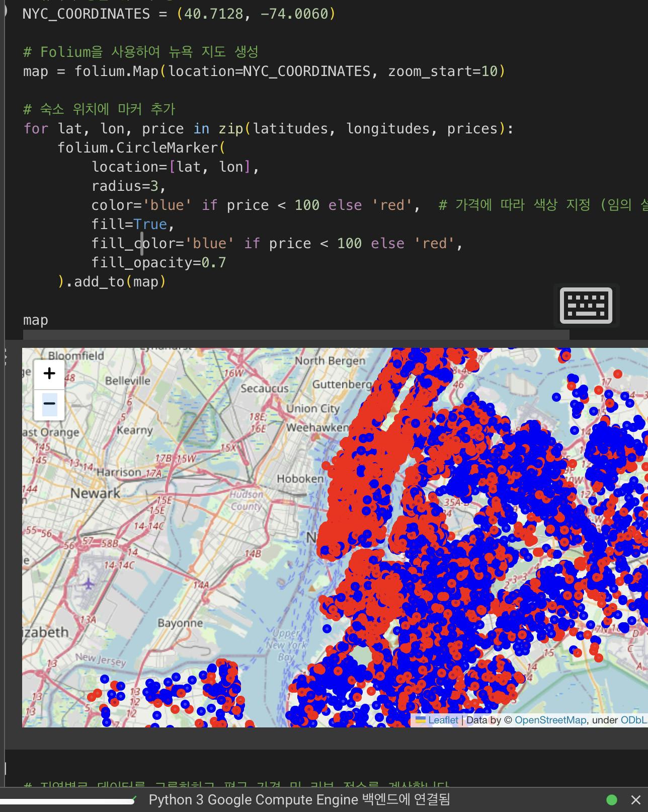Screen dimensions: 648x812
Task: Click the 'folium.CircleMarker(' code line
Action: [141, 147]
